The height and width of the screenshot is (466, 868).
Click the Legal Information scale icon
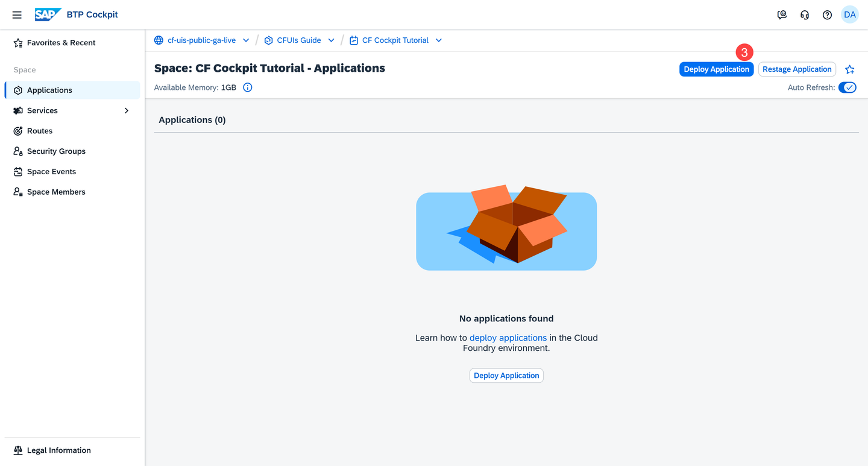click(18, 450)
